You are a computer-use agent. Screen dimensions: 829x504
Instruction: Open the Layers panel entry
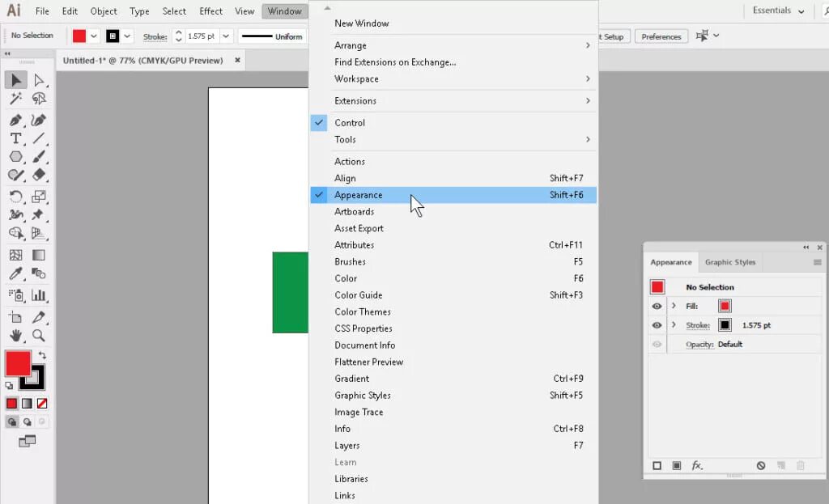point(453,446)
